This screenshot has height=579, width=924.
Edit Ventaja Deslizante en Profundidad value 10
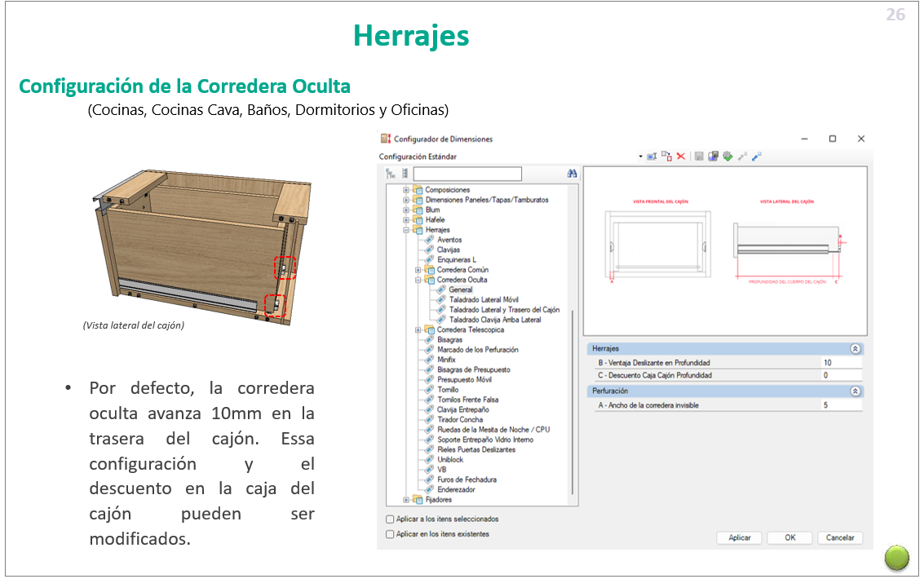842,363
